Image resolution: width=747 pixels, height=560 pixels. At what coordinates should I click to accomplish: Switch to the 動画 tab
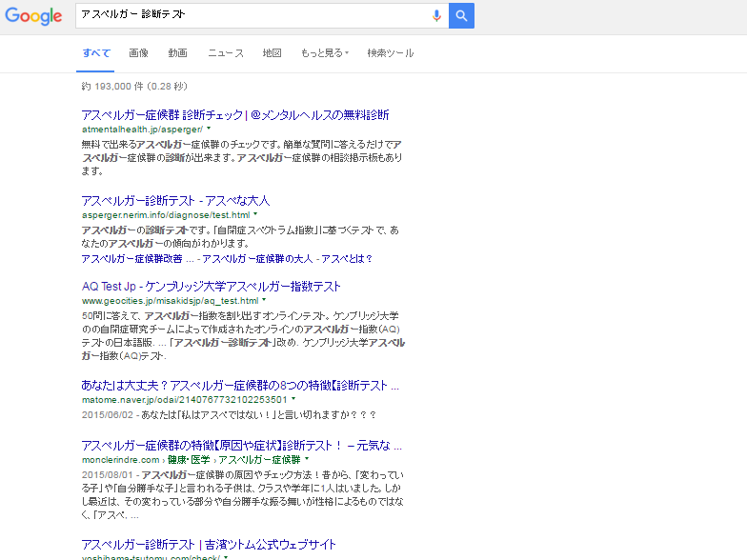click(x=177, y=53)
